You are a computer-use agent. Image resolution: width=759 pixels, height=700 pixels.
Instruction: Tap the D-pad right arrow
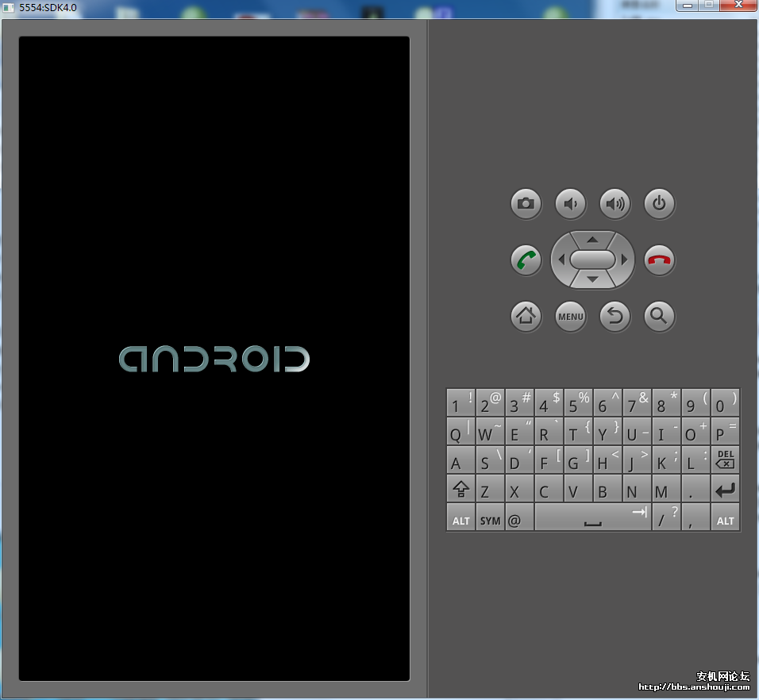[625, 260]
